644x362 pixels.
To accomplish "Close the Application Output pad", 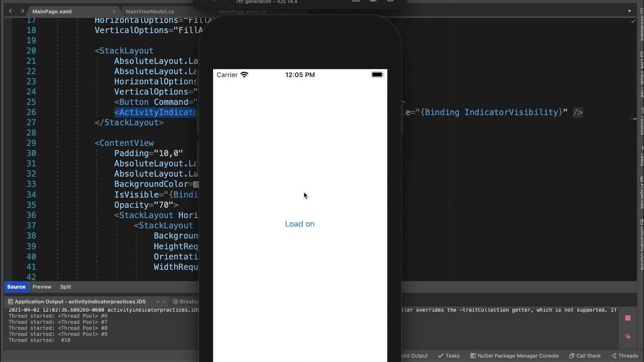I will click(x=165, y=302).
